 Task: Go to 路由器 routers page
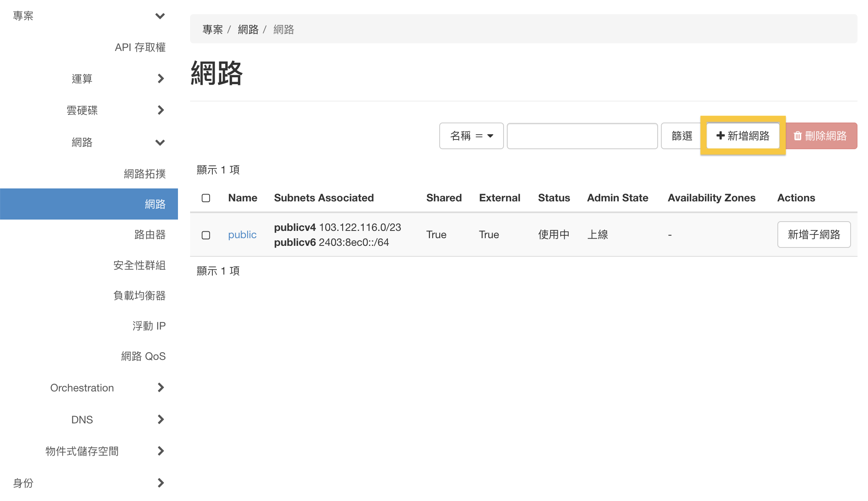pyautogui.click(x=150, y=235)
